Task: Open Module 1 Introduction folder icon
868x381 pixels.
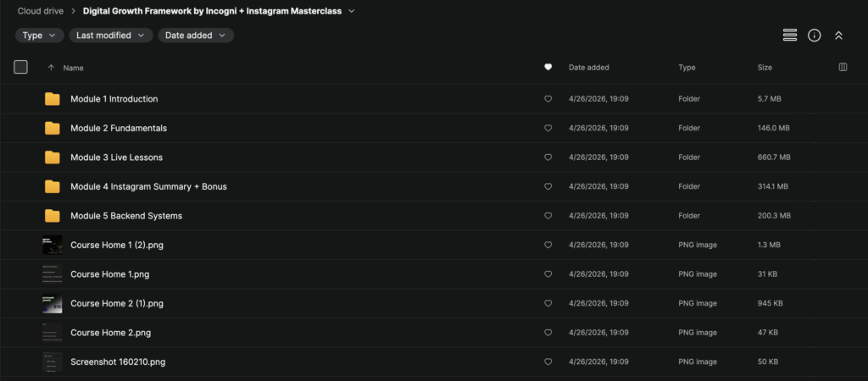Action: (53, 99)
